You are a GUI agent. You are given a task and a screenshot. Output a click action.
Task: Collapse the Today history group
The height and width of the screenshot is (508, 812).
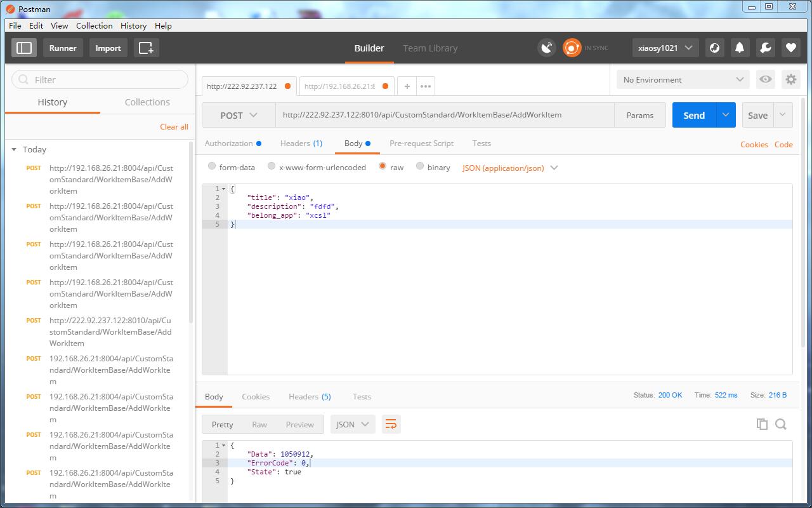(14, 149)
